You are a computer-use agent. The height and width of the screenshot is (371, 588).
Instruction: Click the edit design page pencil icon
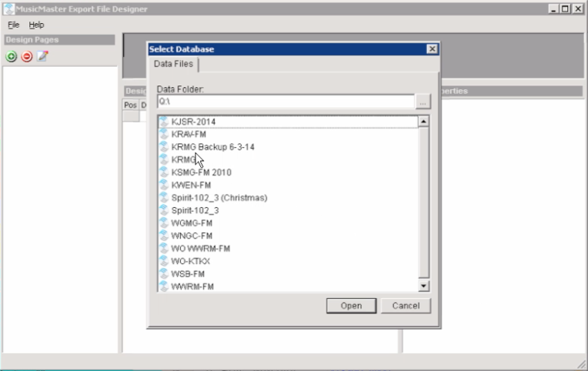[42, 57]
